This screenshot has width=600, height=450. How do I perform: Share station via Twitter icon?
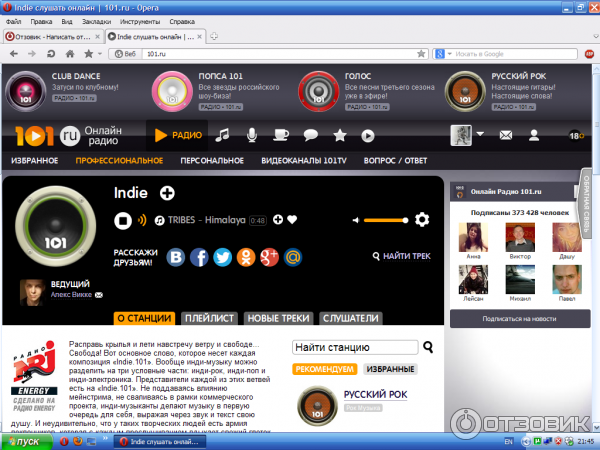(x=222, y=258)
